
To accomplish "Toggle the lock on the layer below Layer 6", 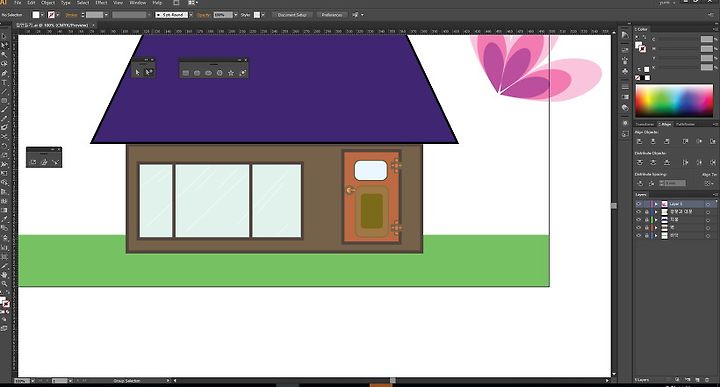I will 647,212.
